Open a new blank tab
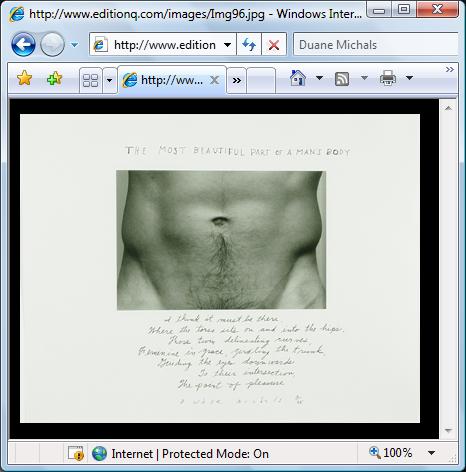466x472 pixels. [x=261, y=80]
